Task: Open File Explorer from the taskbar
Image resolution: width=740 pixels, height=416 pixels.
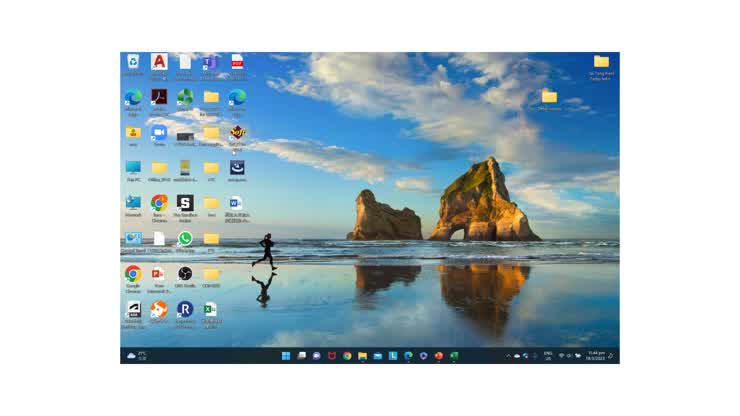Action: 362,356
